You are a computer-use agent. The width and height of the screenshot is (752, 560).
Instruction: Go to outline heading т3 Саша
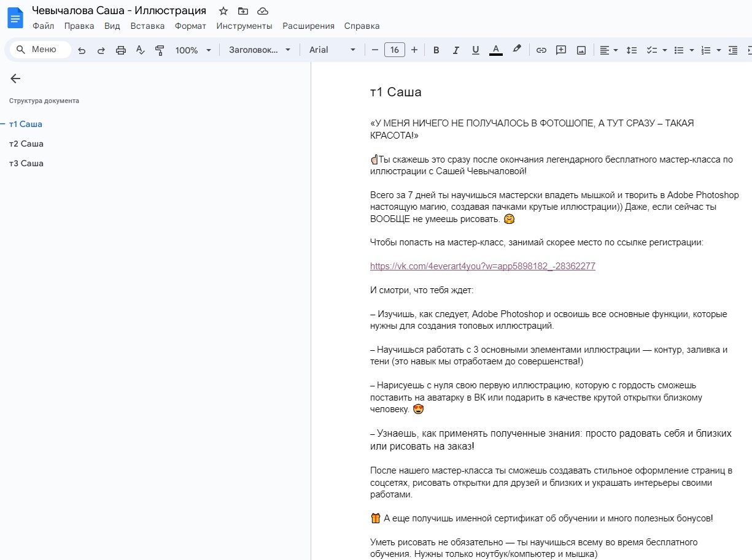(26, 163)
